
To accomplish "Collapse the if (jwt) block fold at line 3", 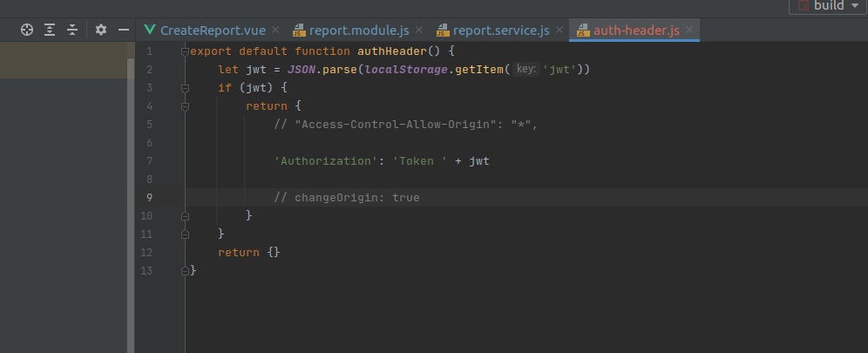I will [185, 88].
